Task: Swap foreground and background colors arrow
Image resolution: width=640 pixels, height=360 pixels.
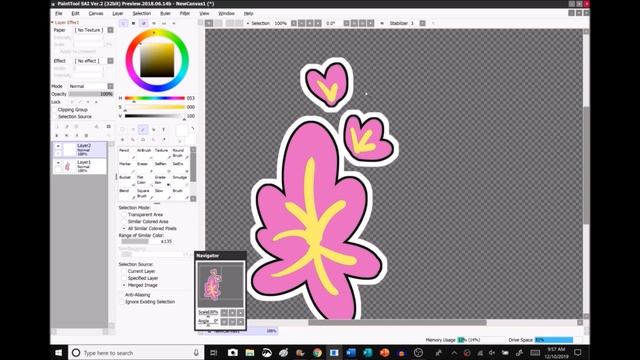Action: 192,128
